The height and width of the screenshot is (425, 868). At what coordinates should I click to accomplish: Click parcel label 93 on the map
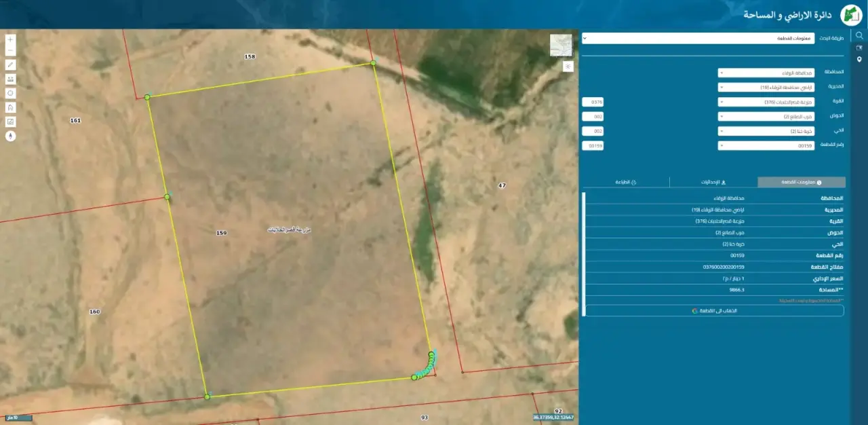coord(425,417)
